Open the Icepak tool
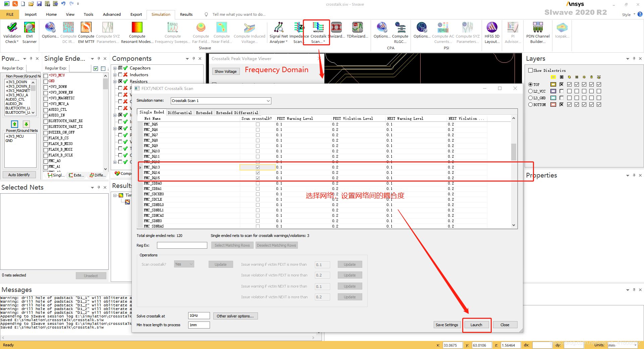The width and height of the screenshot is (644, 349). click(x=562, y=30)
